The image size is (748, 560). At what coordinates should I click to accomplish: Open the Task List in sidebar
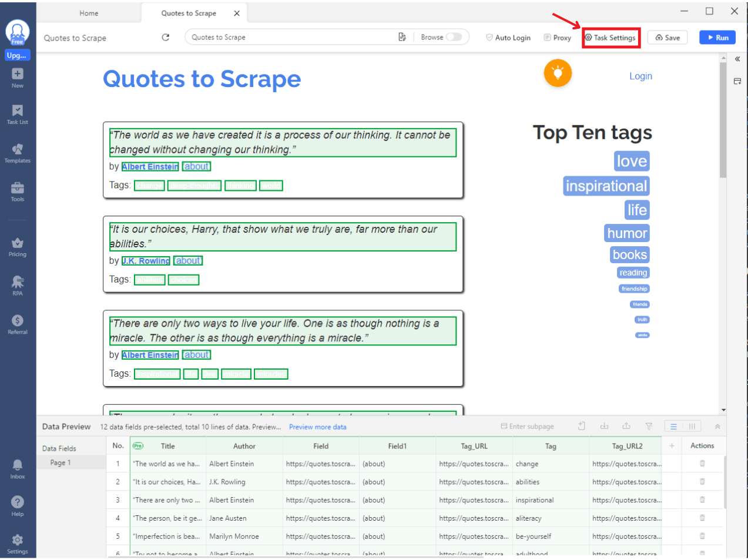click(18, 114)
